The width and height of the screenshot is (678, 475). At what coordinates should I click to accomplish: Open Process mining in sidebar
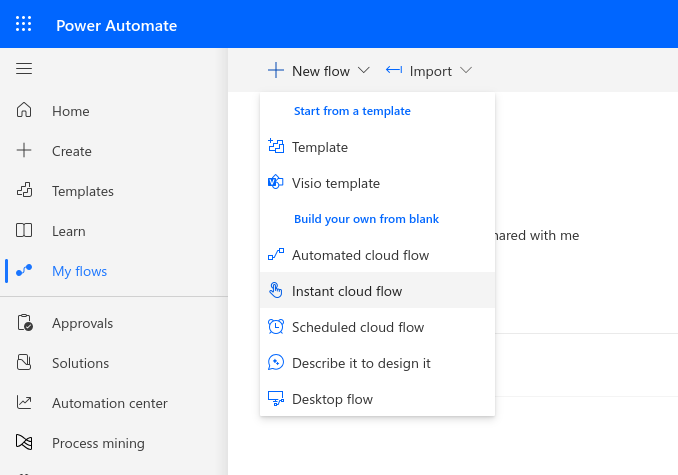[x=98, y=443]
